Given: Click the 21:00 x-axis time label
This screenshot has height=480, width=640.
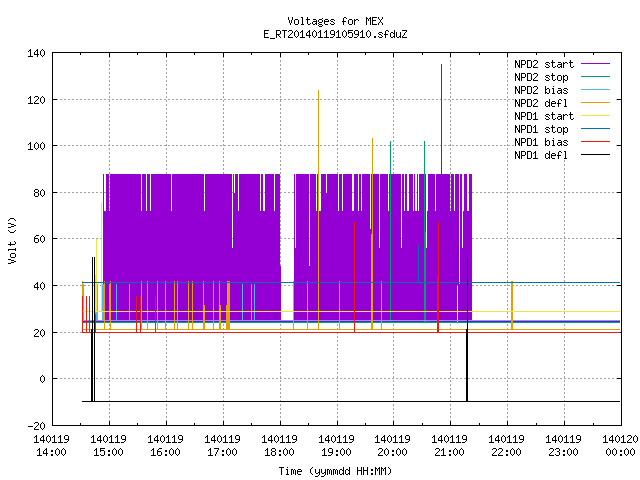Looking at the screenshot, I should [x=449, y=452].
